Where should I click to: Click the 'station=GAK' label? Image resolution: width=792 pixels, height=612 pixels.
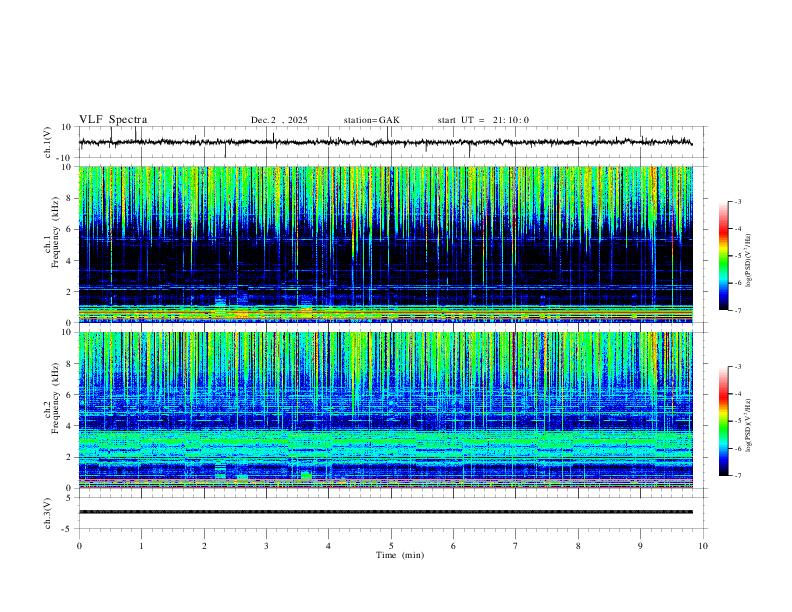pyautogui.click(x=371, y=120)
